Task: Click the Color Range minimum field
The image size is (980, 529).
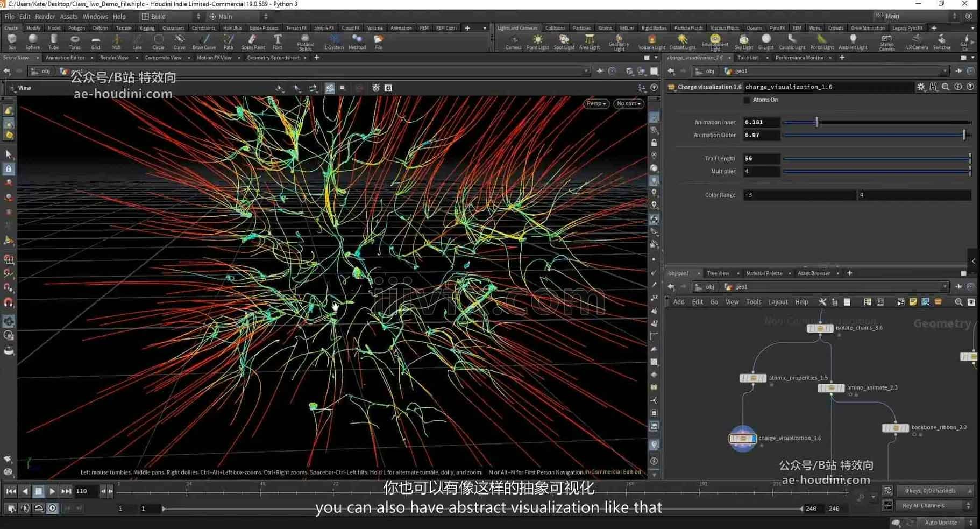Action: click(799, 195)
